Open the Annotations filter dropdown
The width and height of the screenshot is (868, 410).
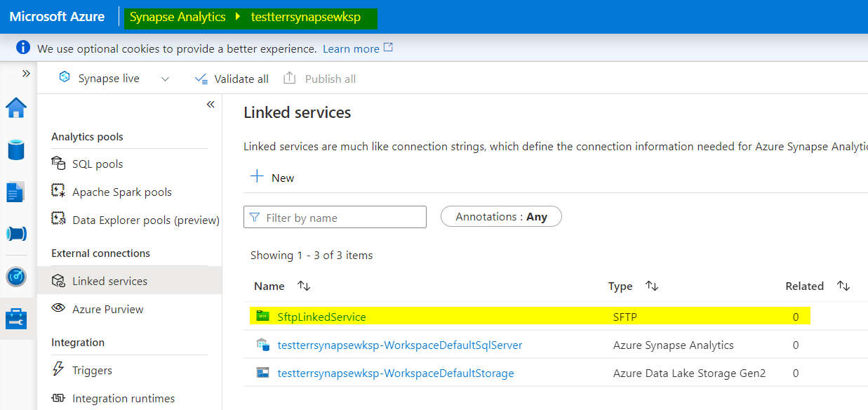[501, 217]
